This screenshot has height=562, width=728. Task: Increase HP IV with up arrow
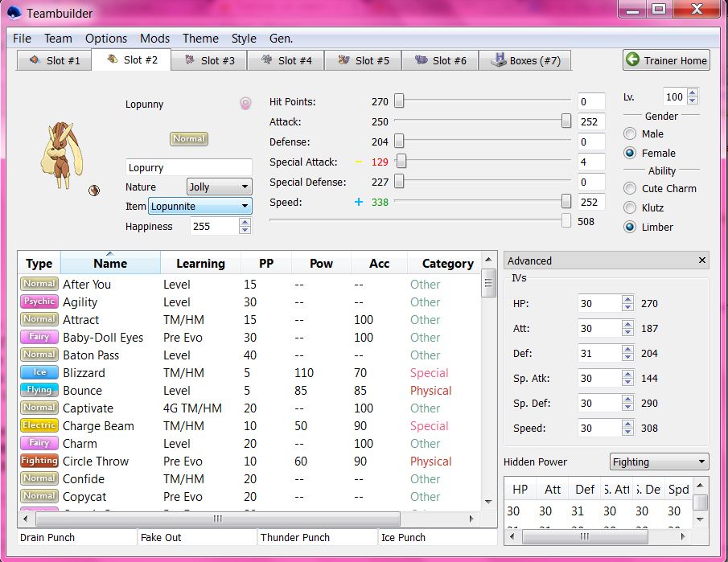coord(627,299)
